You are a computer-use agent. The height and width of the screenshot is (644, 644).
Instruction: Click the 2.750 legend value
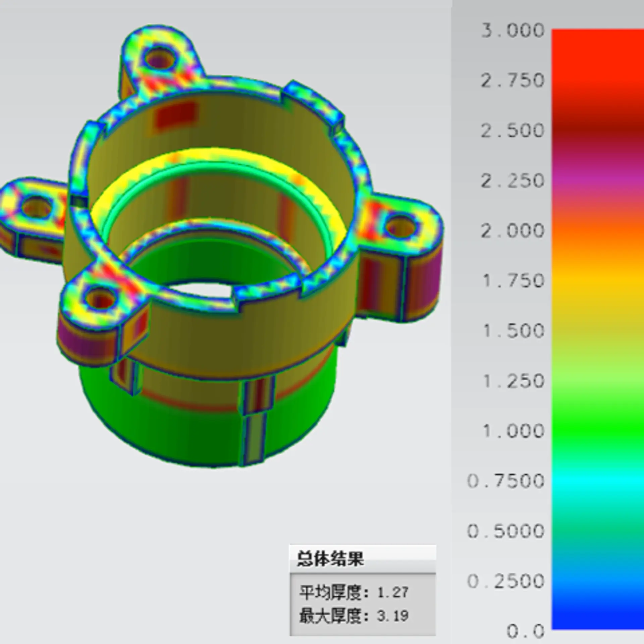(x=513, y=81)
